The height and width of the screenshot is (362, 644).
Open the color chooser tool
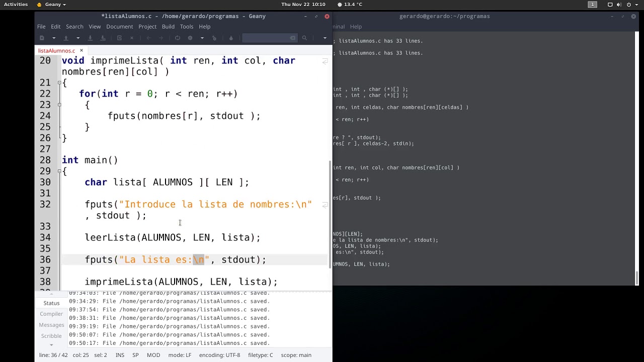(231, 38)
